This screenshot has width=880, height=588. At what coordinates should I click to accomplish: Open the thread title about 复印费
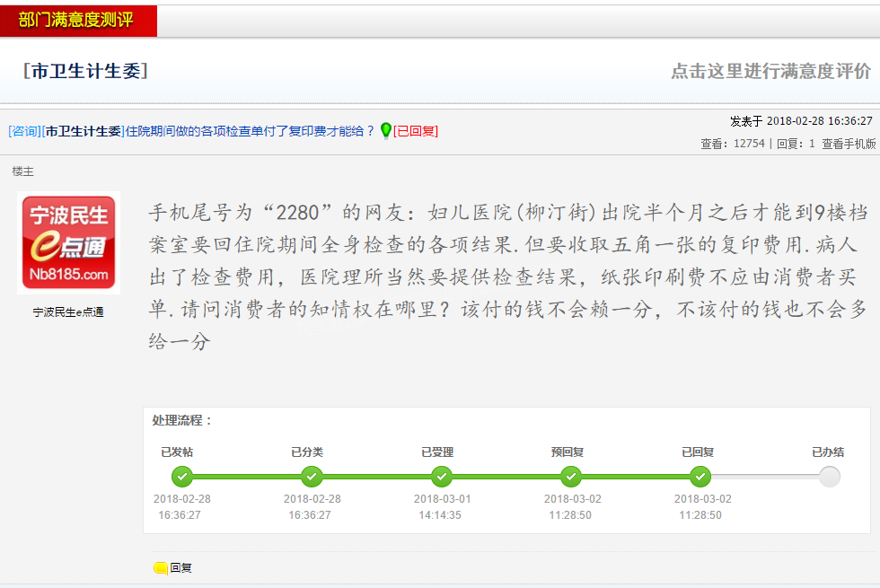(250, 131)
